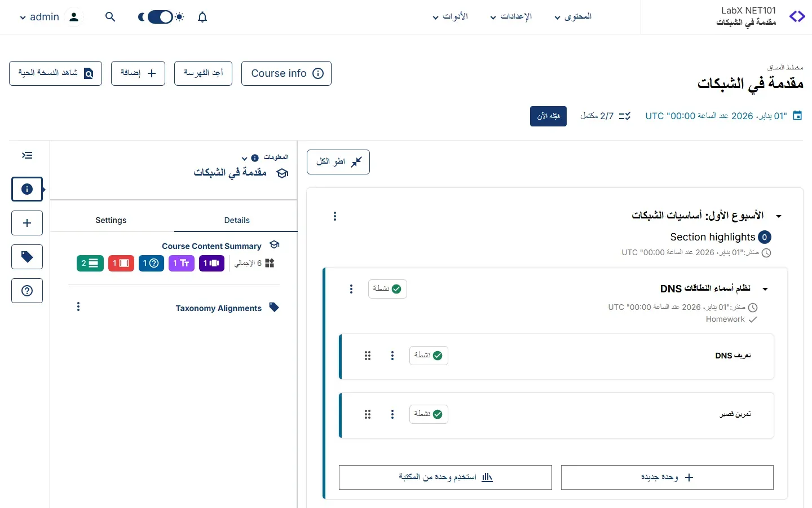
Task: Open options menu for تعريف DNS unit
Action: (x=392, y=356)
